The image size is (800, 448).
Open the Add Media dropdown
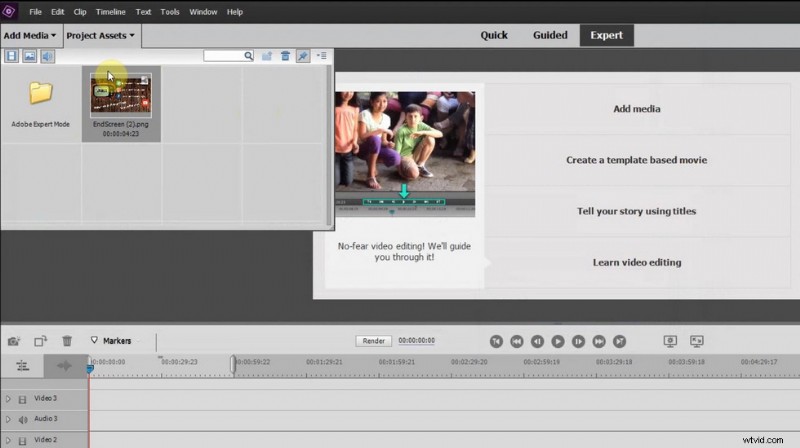30,36
